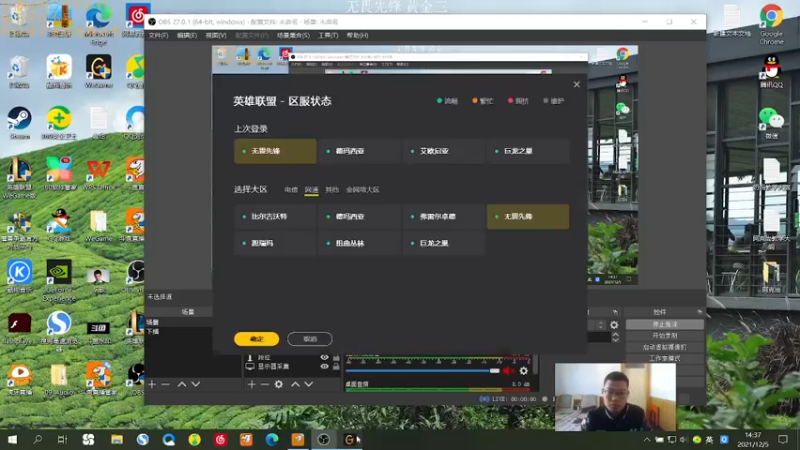Viewport: 800px width, 450px height.
Task: Move source up with arrow icon
Action: pyautogui.click(x=295, y=384)
